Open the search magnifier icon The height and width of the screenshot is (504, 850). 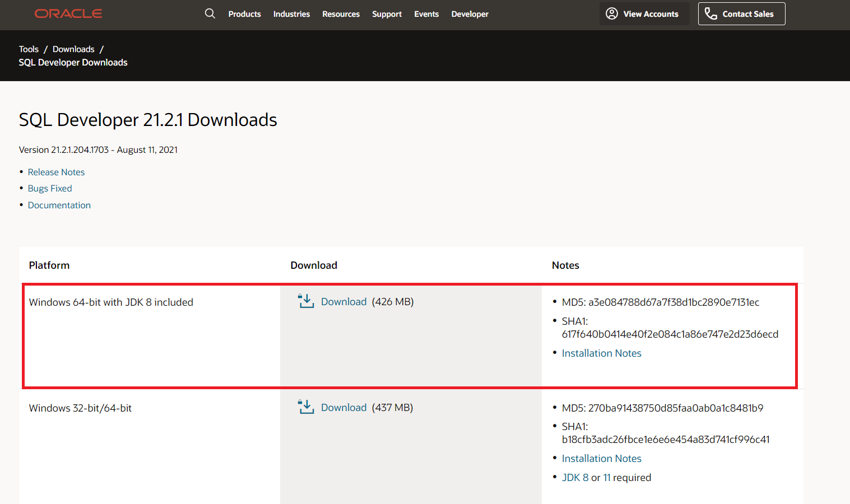(x=210, y=13)
